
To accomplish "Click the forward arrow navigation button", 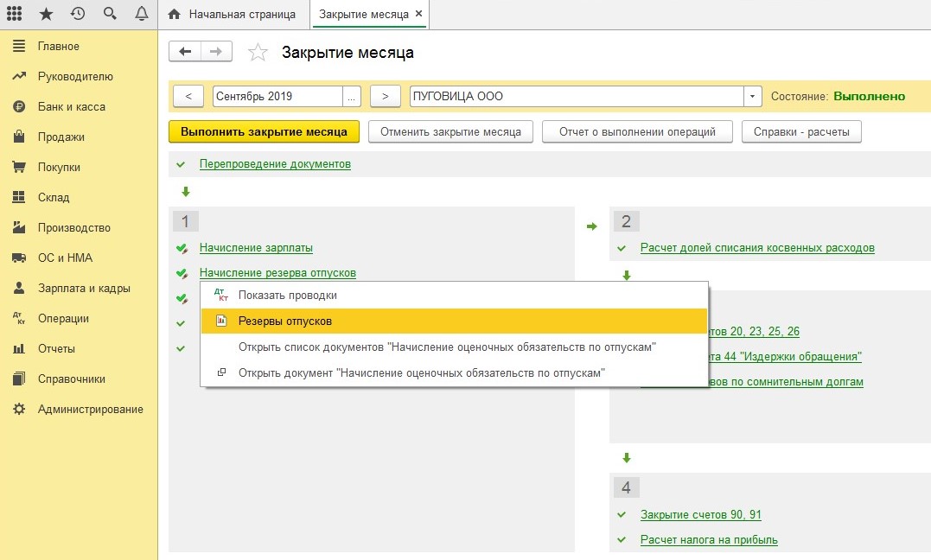I will click(217, 52).
